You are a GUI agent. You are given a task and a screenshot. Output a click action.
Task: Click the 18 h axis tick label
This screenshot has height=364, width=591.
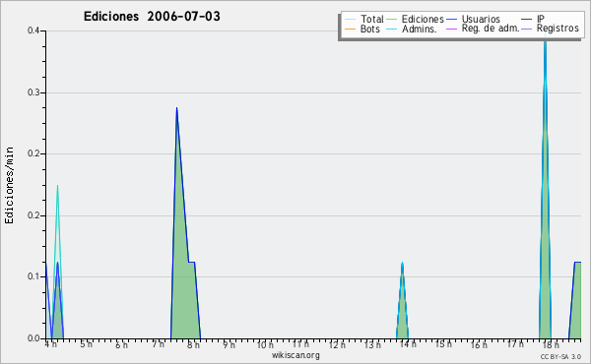[551, 344]
